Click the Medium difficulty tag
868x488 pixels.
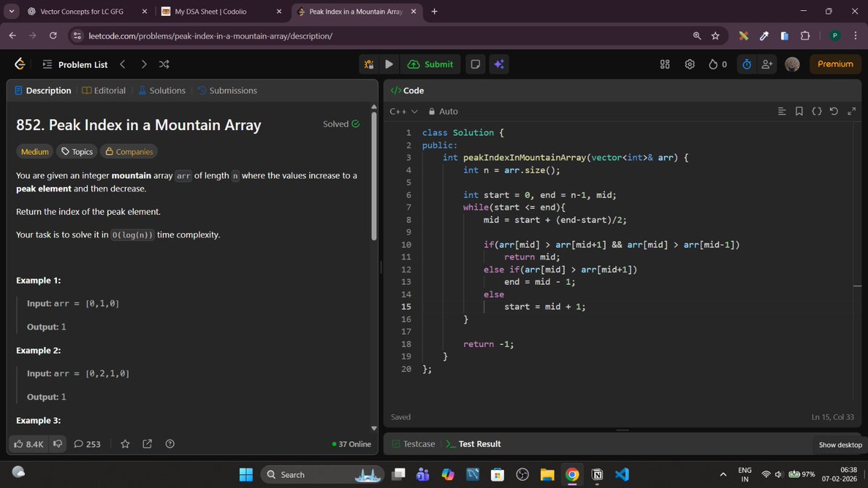[x=35, y=152]
